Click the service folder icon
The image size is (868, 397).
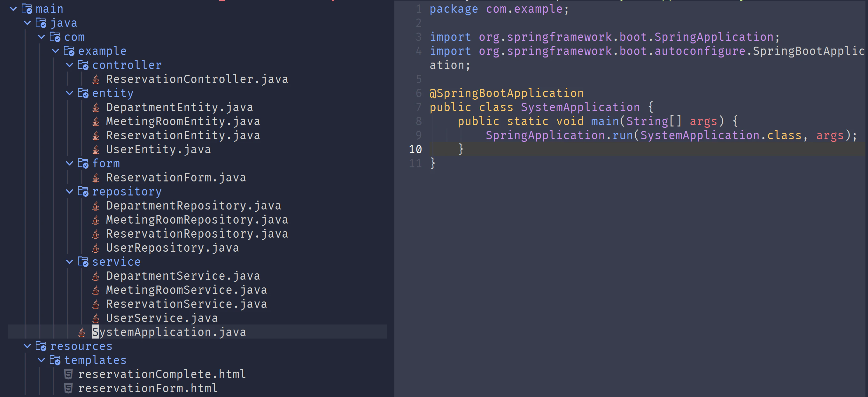pos(83,262)
